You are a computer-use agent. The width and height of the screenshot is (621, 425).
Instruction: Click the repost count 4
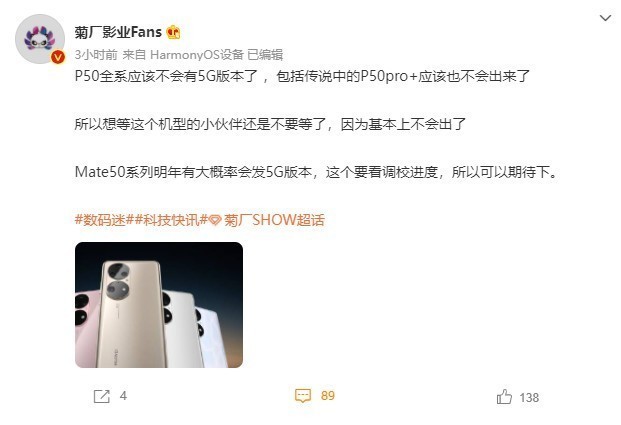[123, 396]
